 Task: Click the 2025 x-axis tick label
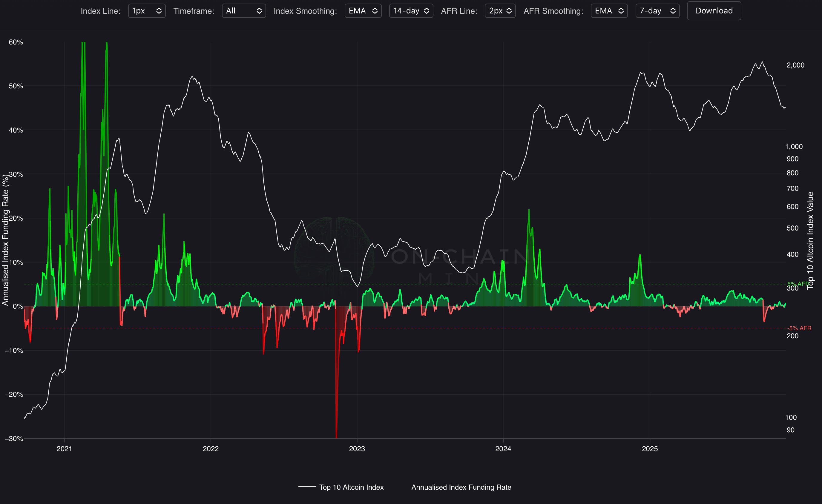click(650, 449)
